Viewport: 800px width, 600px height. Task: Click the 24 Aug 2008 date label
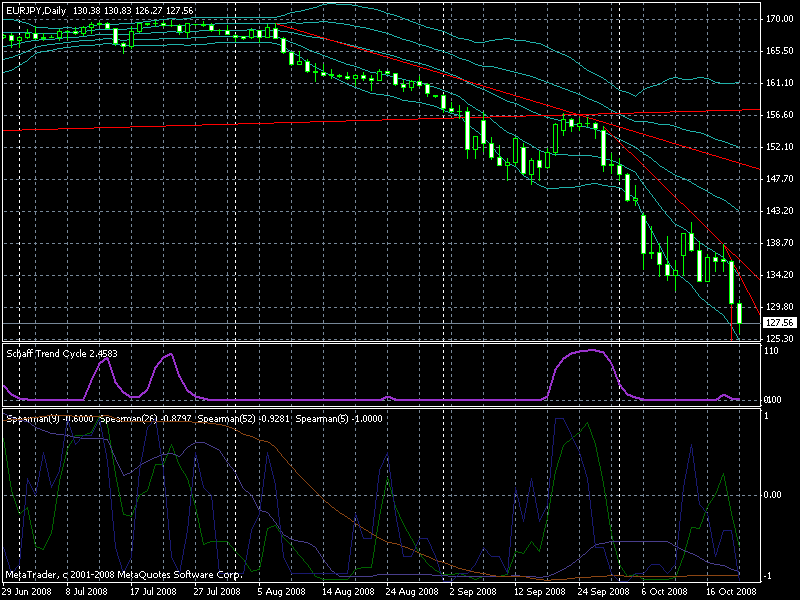coord(411,591)
